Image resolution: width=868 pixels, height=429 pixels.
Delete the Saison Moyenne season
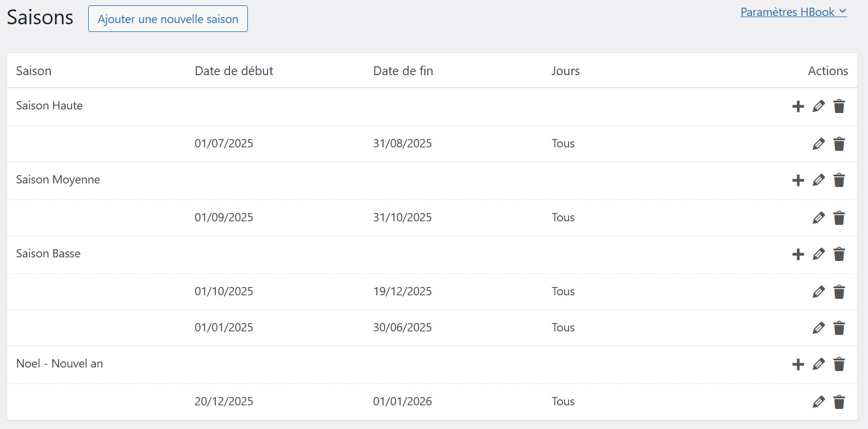(x=839, y=180)
